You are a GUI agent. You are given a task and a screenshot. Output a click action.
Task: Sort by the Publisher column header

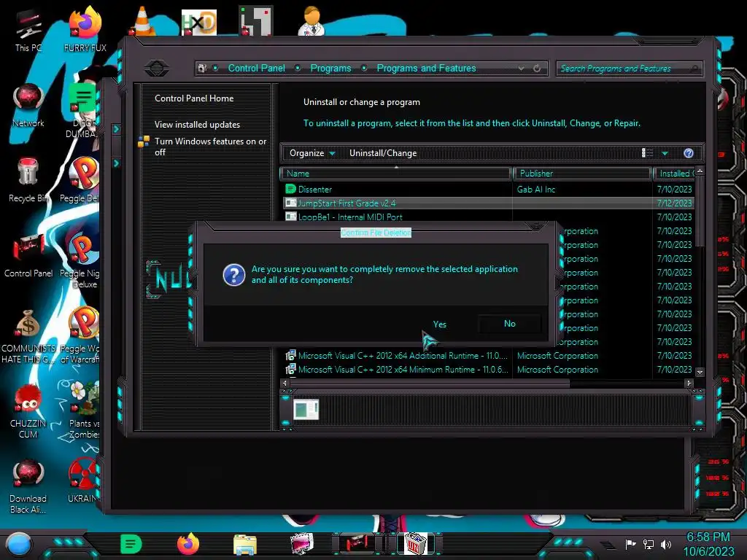coord(581,174)
